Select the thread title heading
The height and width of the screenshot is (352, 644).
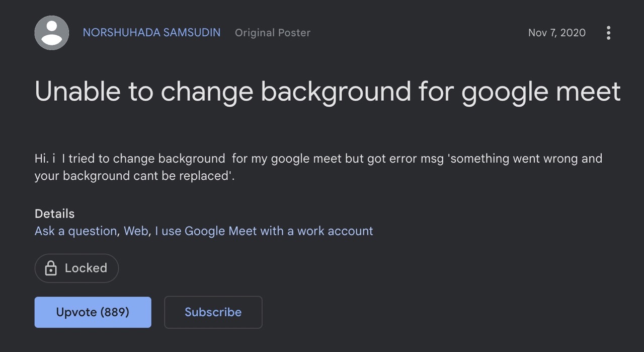(x=327, y=92)
